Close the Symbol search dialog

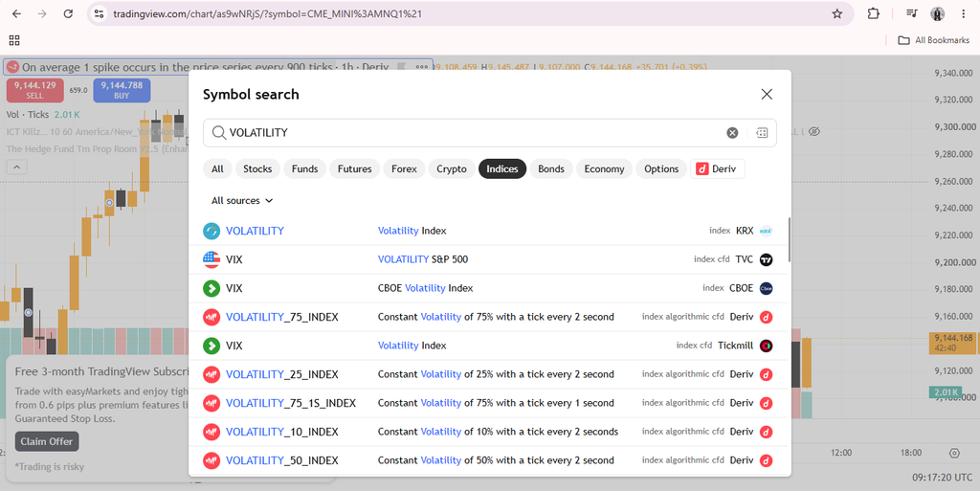click(767, 95)
